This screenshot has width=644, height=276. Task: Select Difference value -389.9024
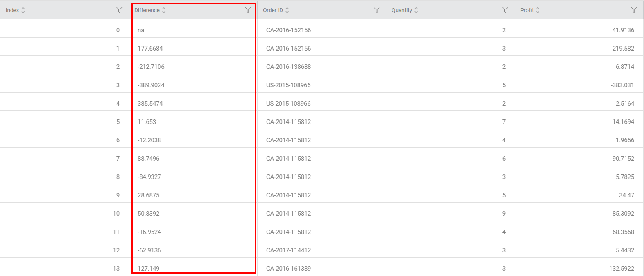(x=151, y=85)
